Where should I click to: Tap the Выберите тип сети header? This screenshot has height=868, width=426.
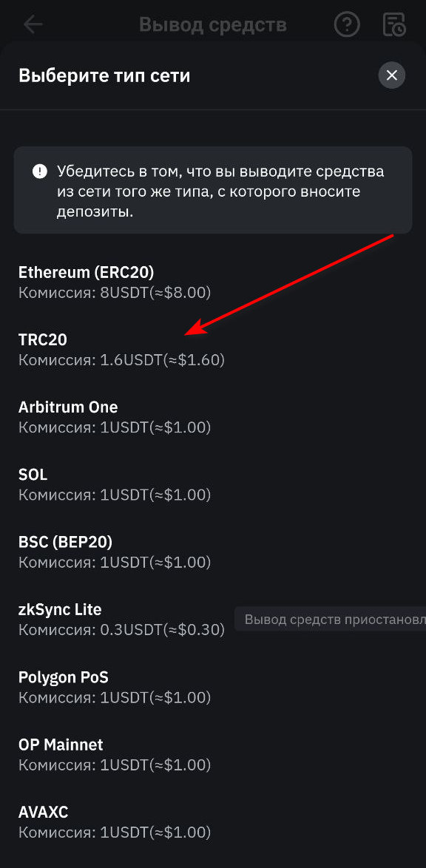(103, 75)
